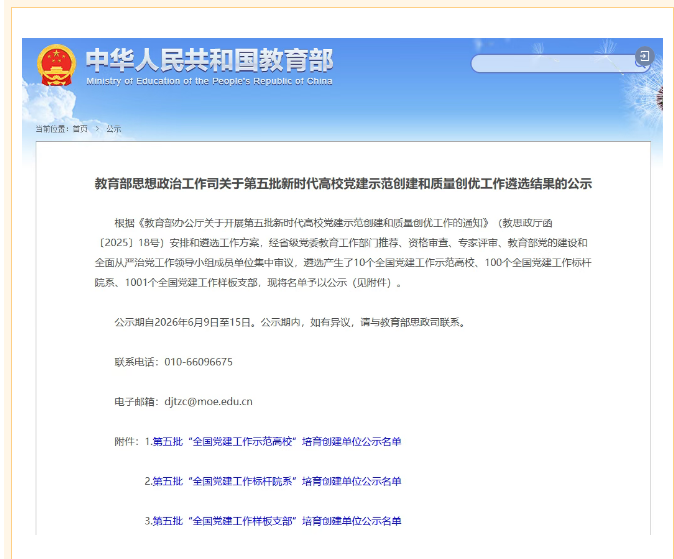The image size is (674, 559).
Task: Click the login icon beside the search bar
Action: click(x=644, y=56)
